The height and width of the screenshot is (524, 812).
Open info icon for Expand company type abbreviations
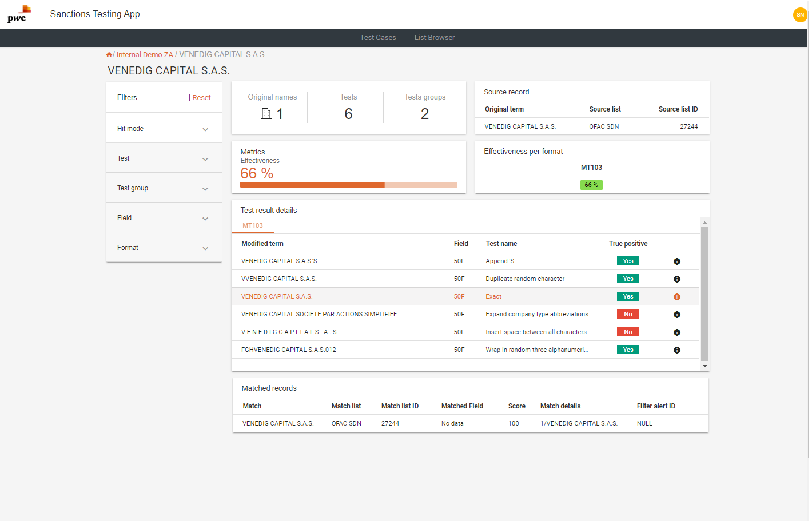[x=676, y=315]
